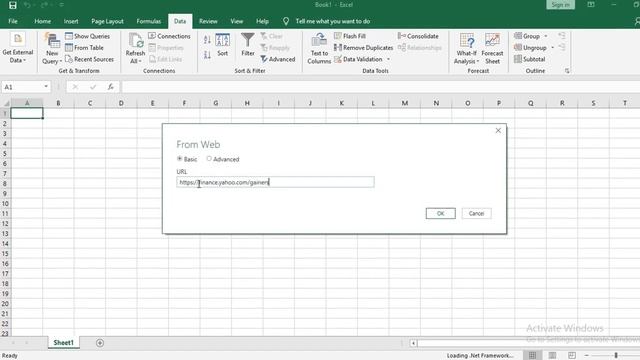The height and width of the screenshot is (360, 640).
Task: Click Show Queries
Action: [x=87, y=36]
